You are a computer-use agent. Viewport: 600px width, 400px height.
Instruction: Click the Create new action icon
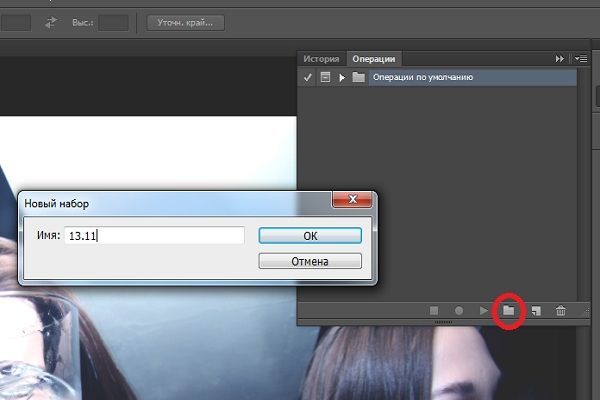[536, 311]
